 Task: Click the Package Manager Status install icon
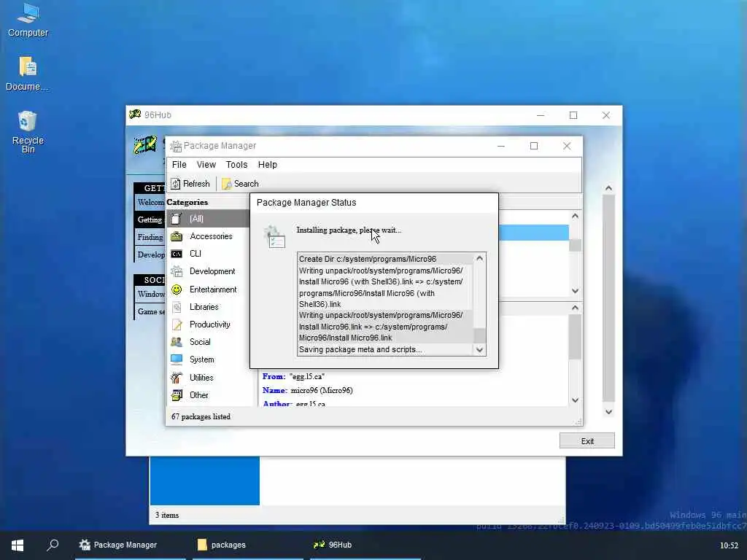click(274, 237)
